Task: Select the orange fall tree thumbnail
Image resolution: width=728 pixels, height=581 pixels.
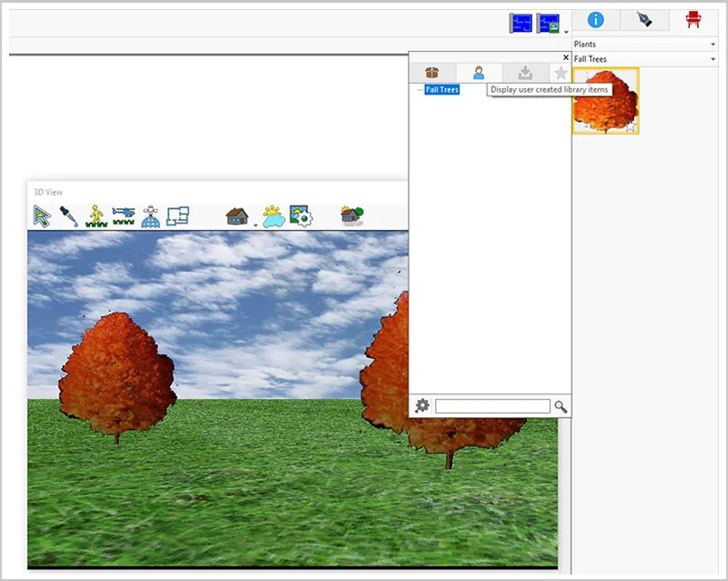Action: [606, 101]
